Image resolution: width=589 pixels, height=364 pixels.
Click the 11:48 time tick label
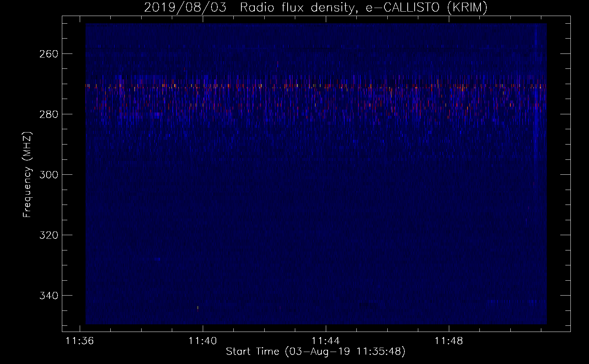click(449, 341)
